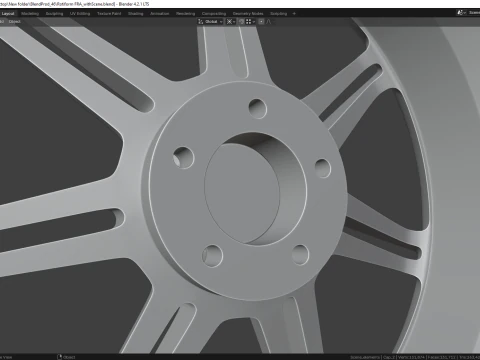The height and width of the screenshot is (360, 480).
Task: Open the Texture Paint workspace tab
Action: [x=109, y=14]
